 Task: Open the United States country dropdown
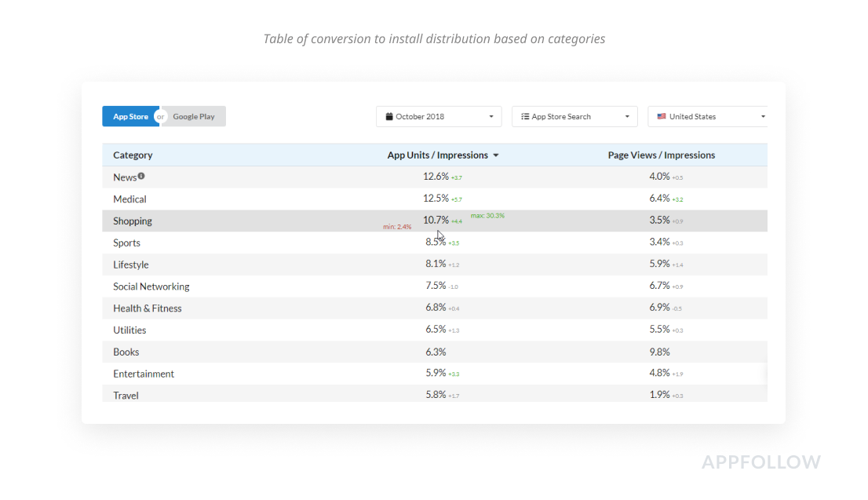[709, 117]
